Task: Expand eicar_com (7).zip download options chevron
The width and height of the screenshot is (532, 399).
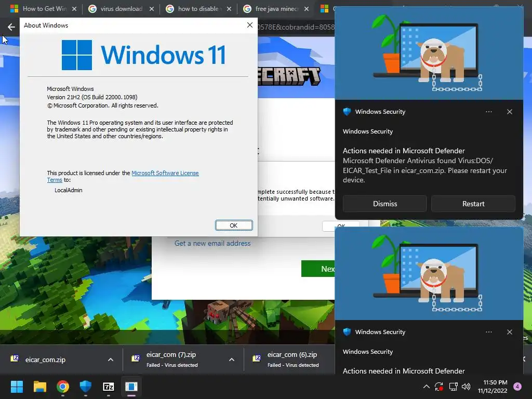Action: coord(232,360)
